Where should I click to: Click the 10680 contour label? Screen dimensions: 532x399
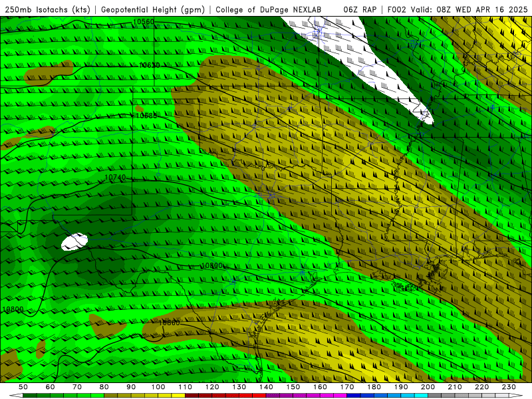tap(146, 116)
